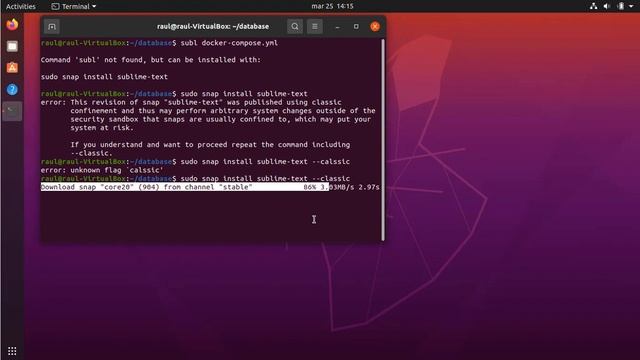
Task: Open the terminal search icon
Action: pyautogui.click(x=295, y=27)
